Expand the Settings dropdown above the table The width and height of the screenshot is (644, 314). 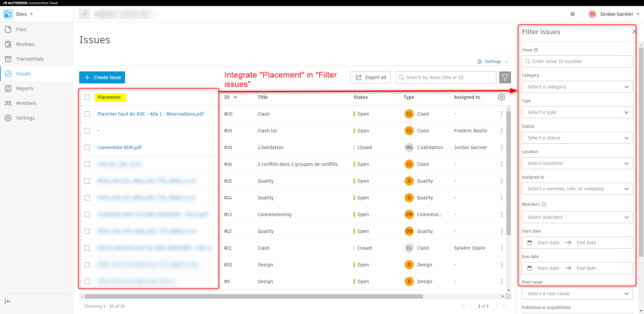click(x=493, y=62)
